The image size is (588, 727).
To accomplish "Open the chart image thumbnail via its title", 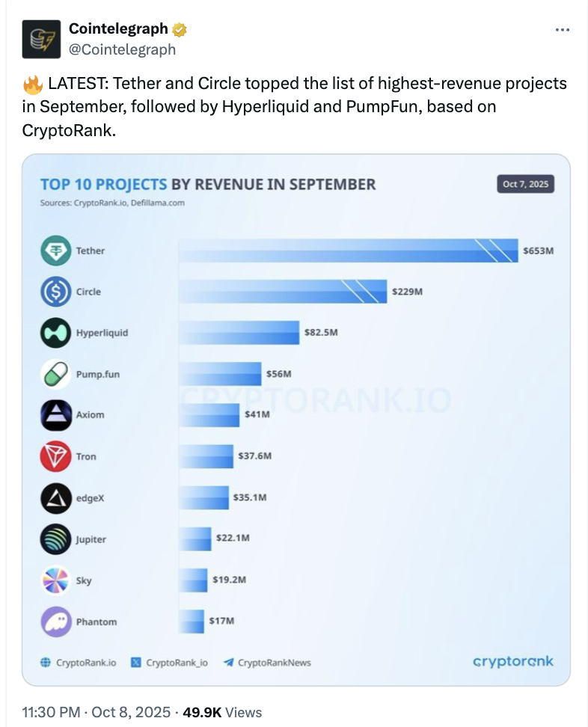I will coord(208,184).
